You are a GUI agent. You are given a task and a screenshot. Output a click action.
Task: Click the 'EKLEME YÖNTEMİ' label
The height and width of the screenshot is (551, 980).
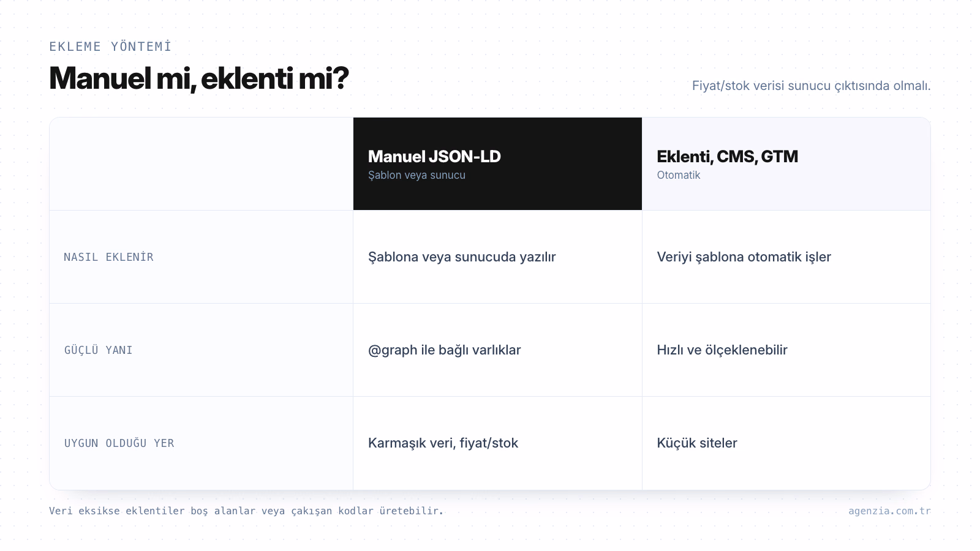tap(110, 47)
